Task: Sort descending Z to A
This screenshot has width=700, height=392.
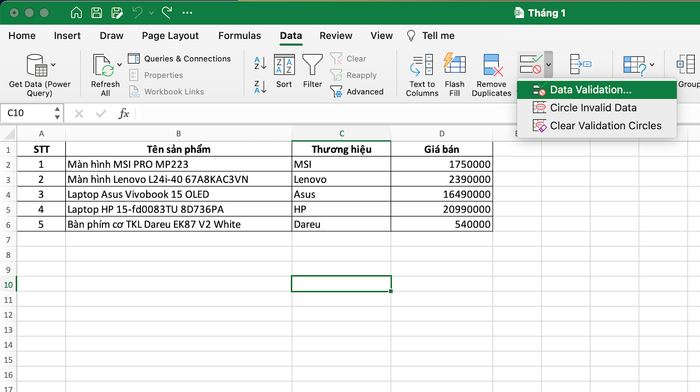Action: pyautogui.click(x=260, y=87)
